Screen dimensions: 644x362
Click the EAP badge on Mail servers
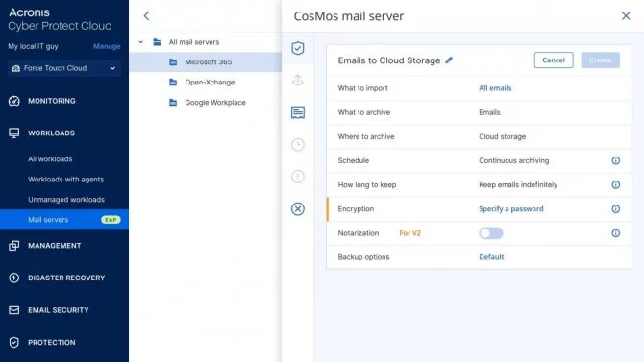111,220
